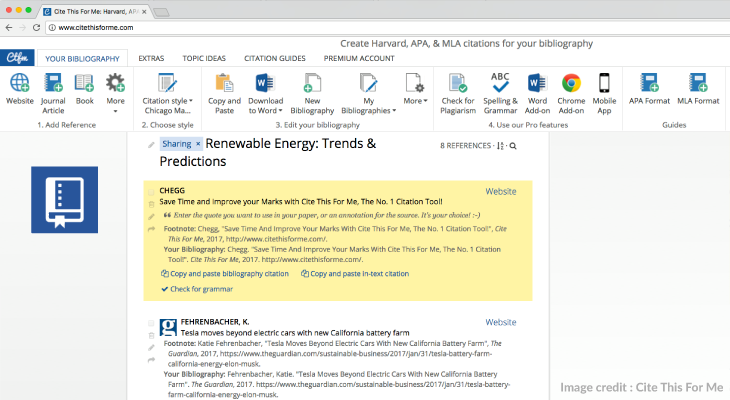
Task: Edit the Fehrenbacher reference with pencil icon
Action: tap(151, 347)
